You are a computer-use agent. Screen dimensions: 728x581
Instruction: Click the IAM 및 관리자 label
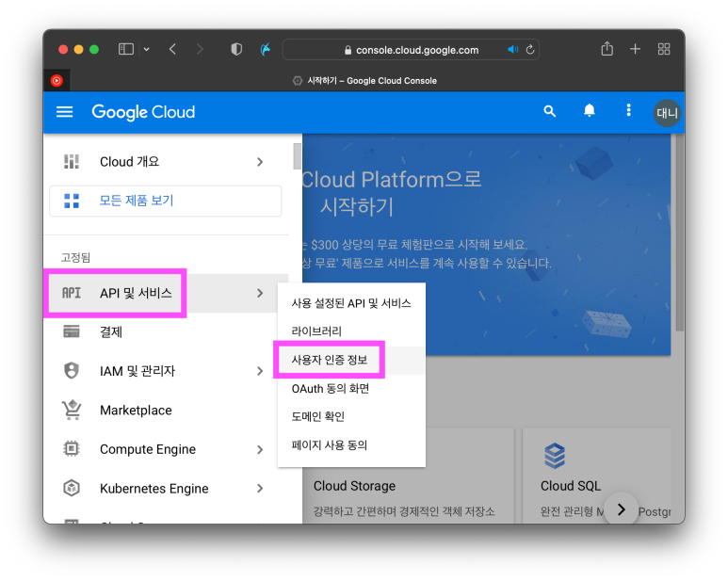click(138, 371)
